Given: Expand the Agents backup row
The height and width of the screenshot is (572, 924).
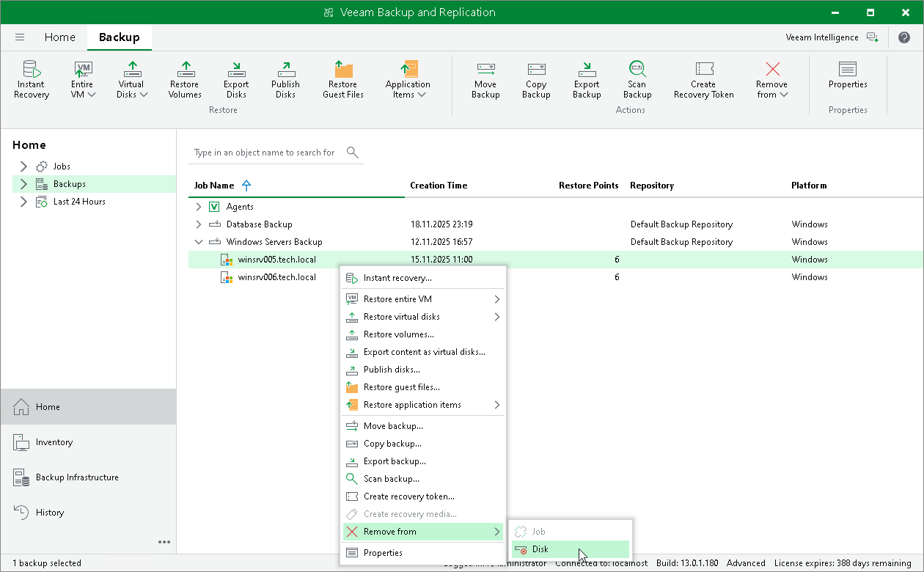Looking at the screenshot, I should tap(198, 207).
